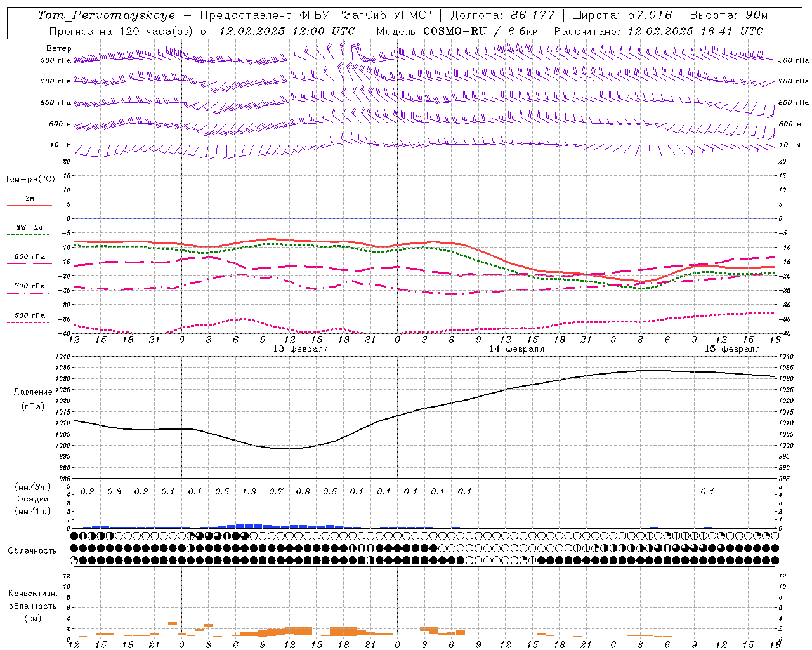Click the (км) unit under convective cloud label
812x650 pixels.
[x=32, y=618]
